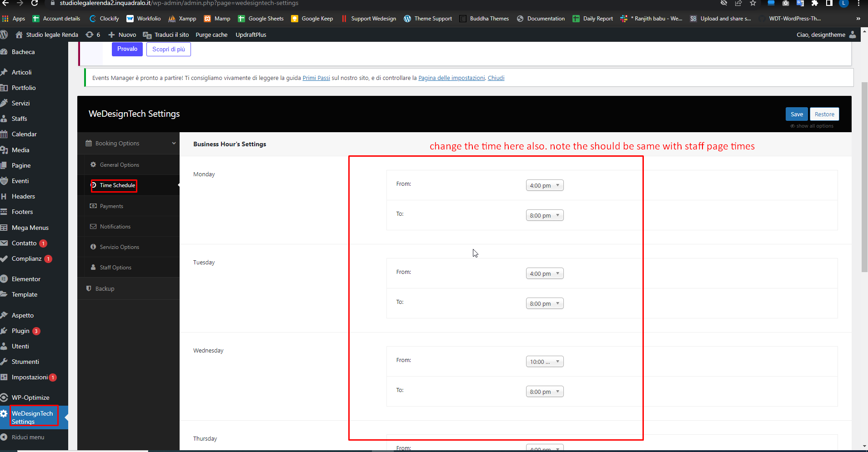Open Wednesday To time dropdown

[x=545, y=392]
